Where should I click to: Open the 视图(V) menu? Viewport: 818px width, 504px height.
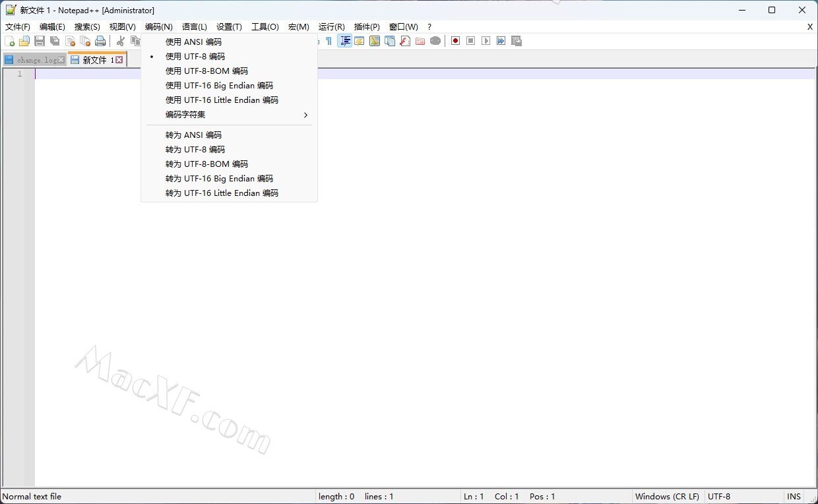click(122, 27)
